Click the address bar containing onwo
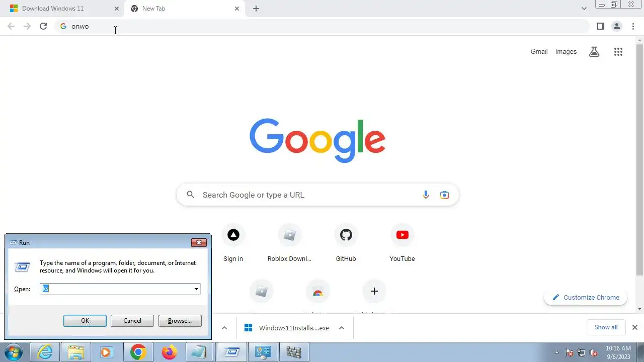Screen dimensions: 644x362 tap(322, 26)
